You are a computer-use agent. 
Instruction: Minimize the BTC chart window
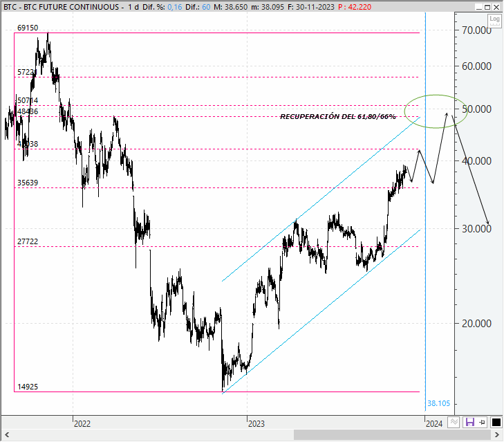pos(478,7)
